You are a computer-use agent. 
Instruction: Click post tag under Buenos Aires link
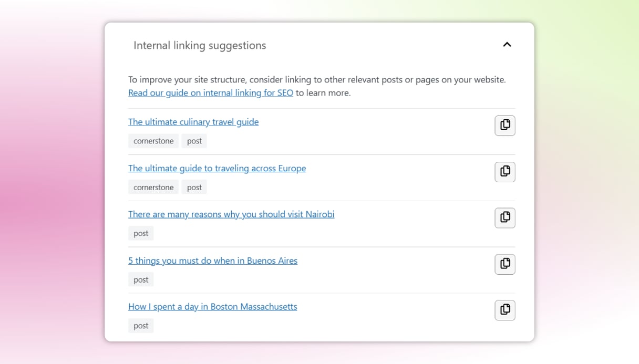(x=141, y=279)
